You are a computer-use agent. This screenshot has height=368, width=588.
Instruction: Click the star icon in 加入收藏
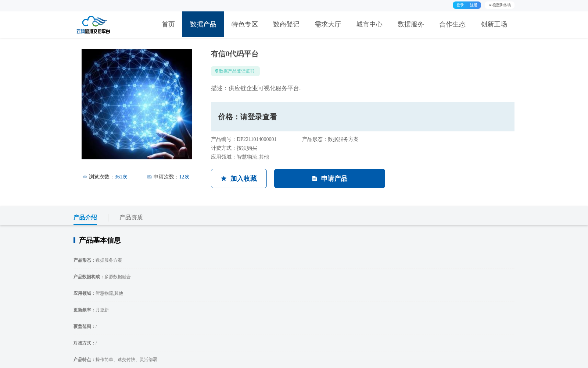[x=224, y=178]
